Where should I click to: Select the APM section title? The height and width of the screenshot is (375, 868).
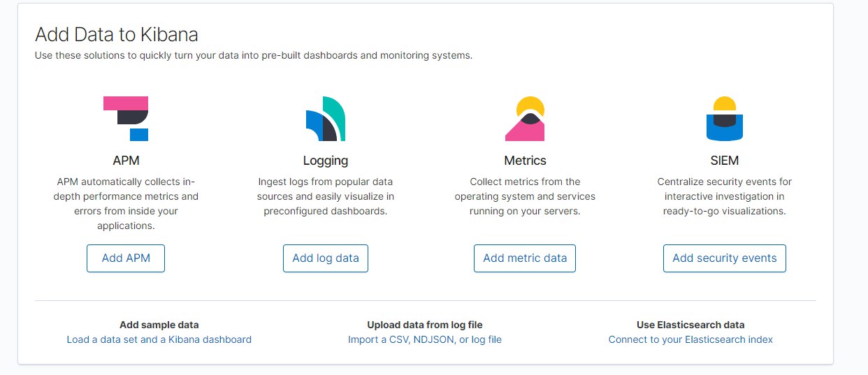click(126, 161)
